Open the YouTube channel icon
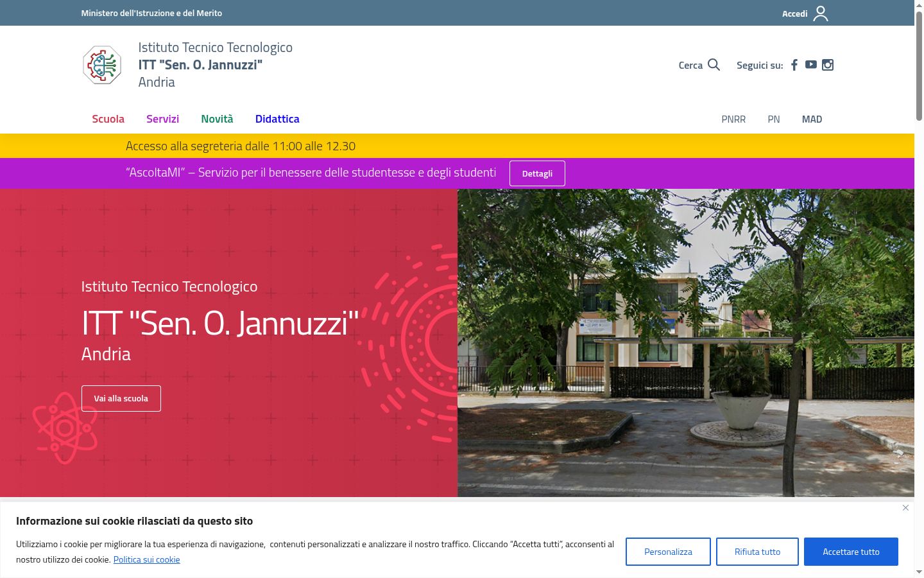The height and width of the screenshot is (578, 924). [811, 65]
